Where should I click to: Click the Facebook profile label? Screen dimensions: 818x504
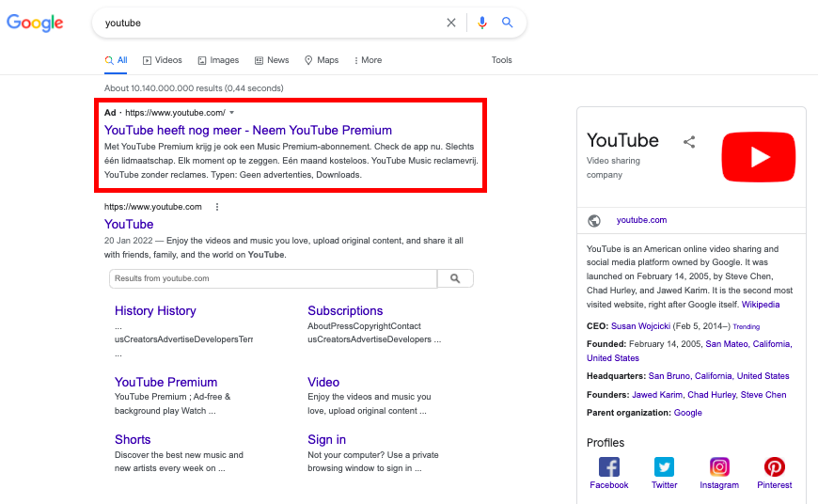(x=609, y=485)
